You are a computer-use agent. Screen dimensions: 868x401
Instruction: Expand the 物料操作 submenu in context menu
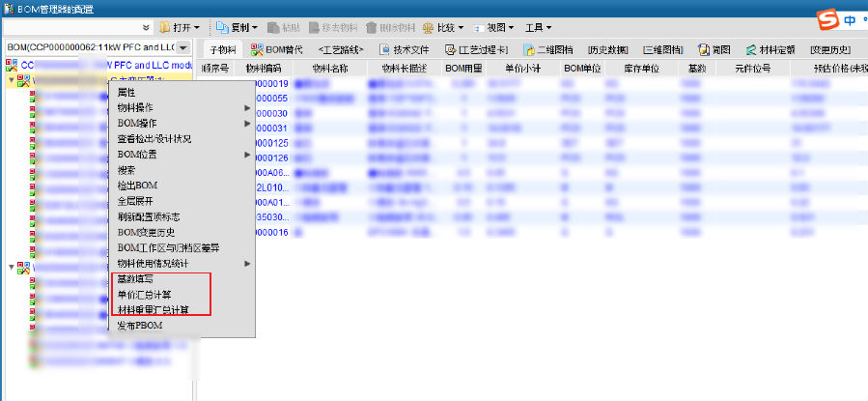click(x=181, y=107)
